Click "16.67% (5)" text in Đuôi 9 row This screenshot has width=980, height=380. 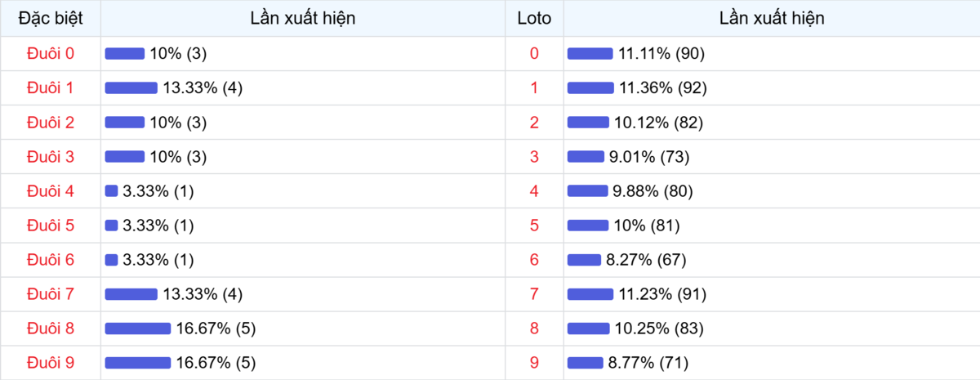tap(216, 363)
